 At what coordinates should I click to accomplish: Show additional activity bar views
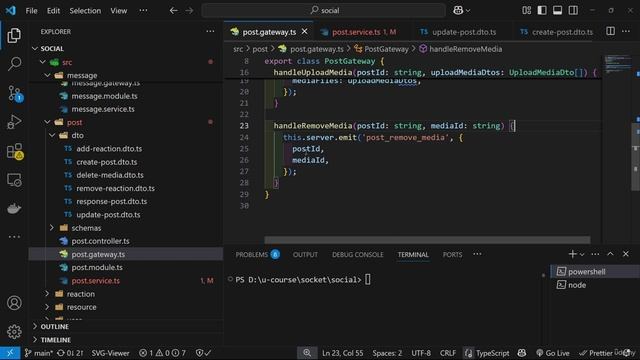pos(14,237)
